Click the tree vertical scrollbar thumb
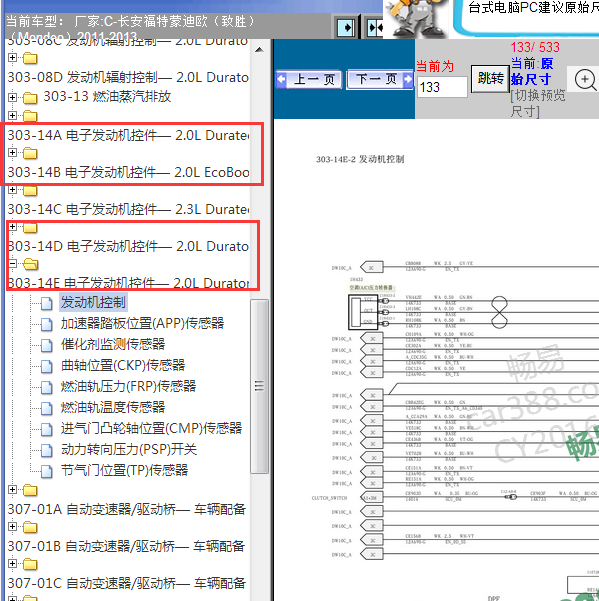This screenshot has width=599, height=601. point(259,386)
